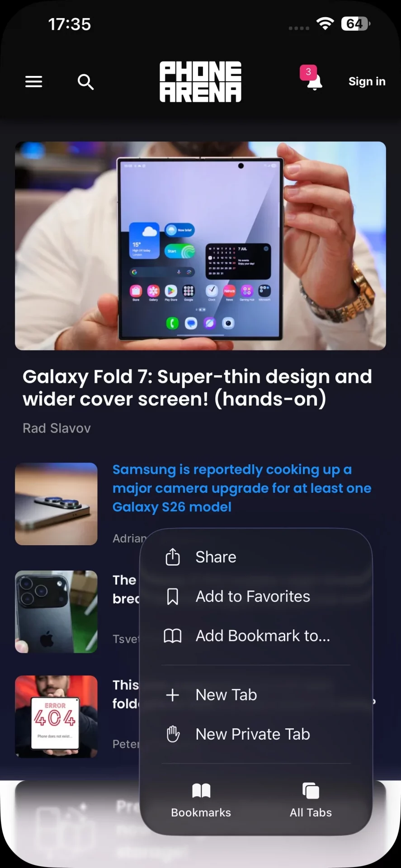
Task: Open notifications bell with badge 3
Action: [311, 78]
